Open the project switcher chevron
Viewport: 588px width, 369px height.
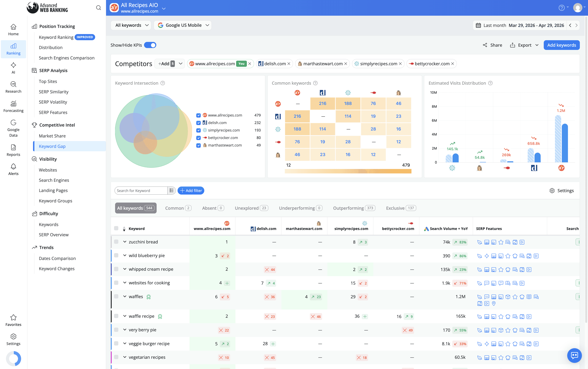[164, 9]
